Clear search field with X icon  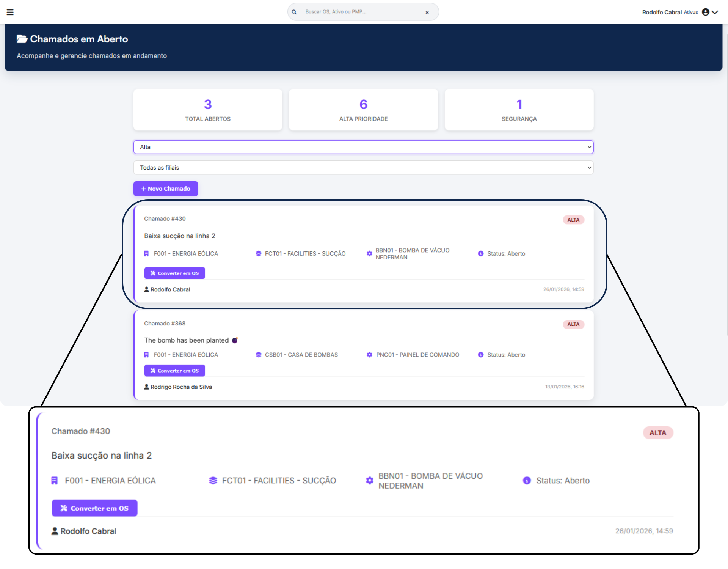(427, 13)
